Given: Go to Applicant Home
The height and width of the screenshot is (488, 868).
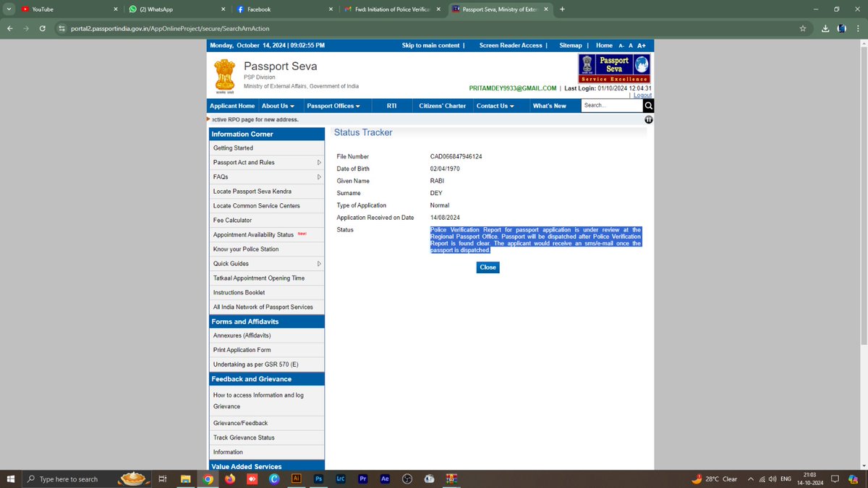Looking at the screenshot, I should [232, 106].
